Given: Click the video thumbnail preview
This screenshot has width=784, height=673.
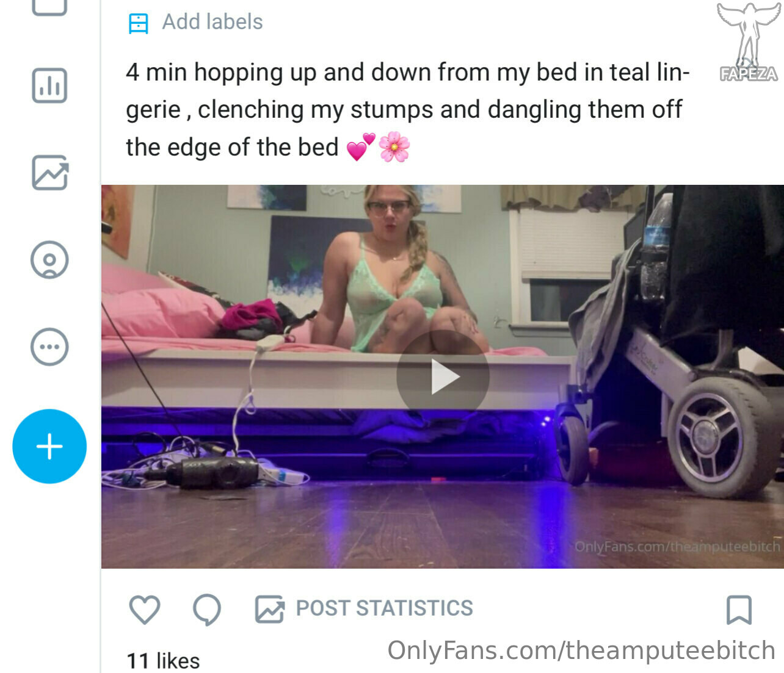Looking at the screenshot, I should 443,376.
